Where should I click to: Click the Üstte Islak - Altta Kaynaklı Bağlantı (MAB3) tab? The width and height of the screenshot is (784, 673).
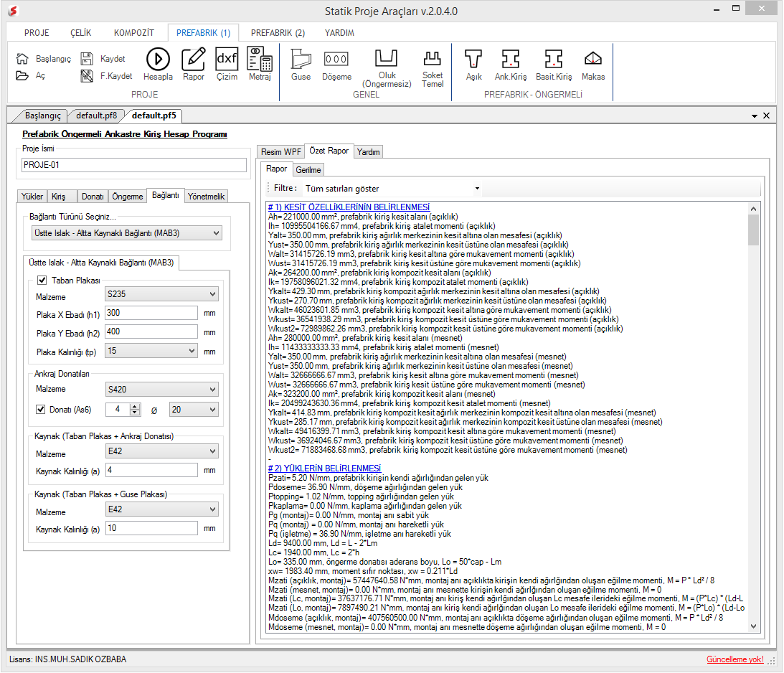[101, 263]
